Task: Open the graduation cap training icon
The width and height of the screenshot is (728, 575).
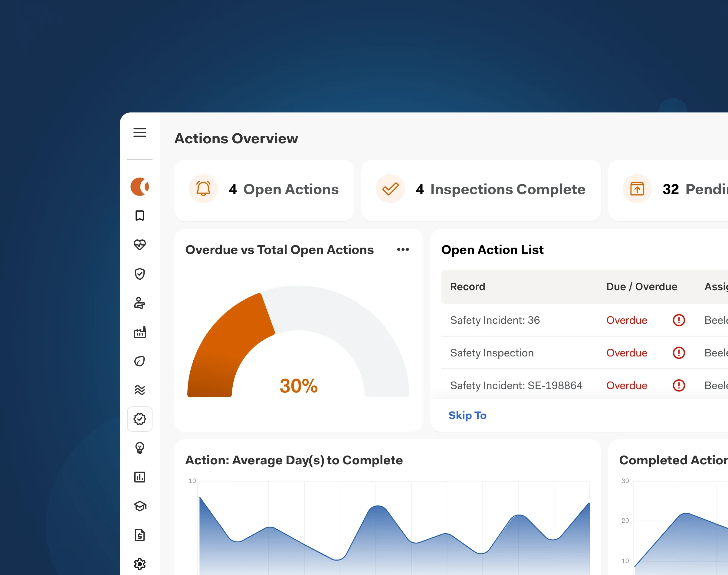Action: pos(139,506)
